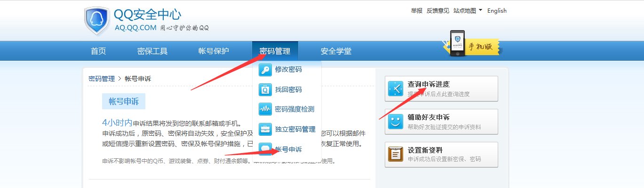The height and width of the screenshot is (188, 644).
Task: Click the 密码强度检测 waveform icon
Action: (265, 109)
